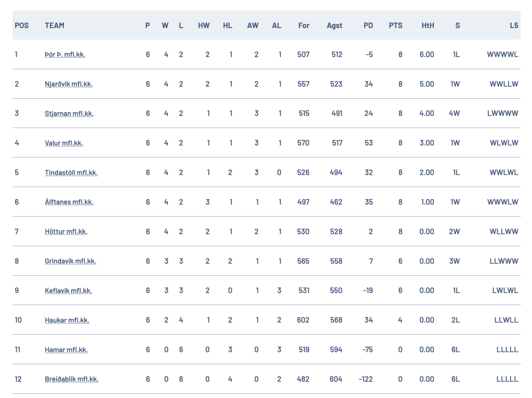This screenshot has height=398, width=532.
Task: Click the PTS column header
Action: pyautogui.click(x=395, y=25)
